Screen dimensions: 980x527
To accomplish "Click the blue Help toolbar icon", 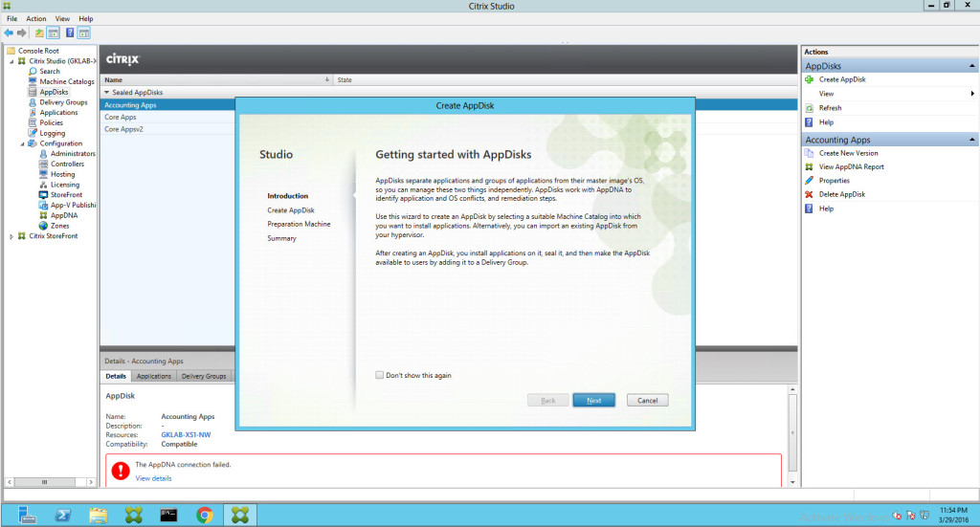I will 70,33.
